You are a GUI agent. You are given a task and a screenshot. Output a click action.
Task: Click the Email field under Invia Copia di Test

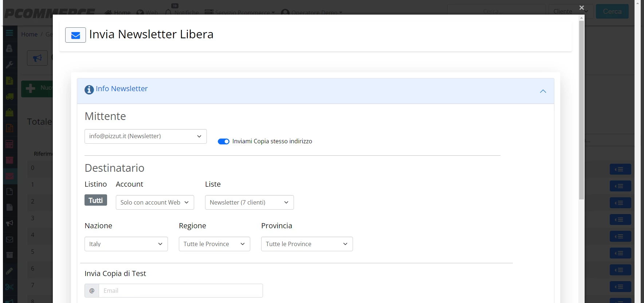click(x=181, y=291)
